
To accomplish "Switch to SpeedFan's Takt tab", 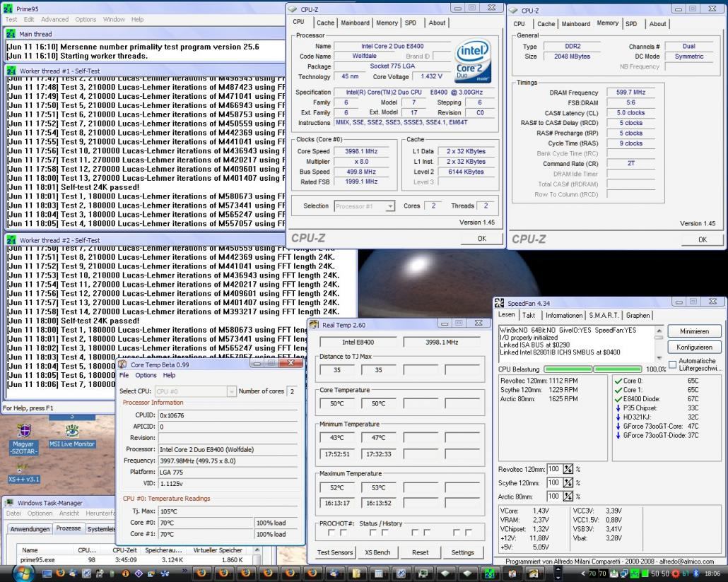I will (529, 315).
